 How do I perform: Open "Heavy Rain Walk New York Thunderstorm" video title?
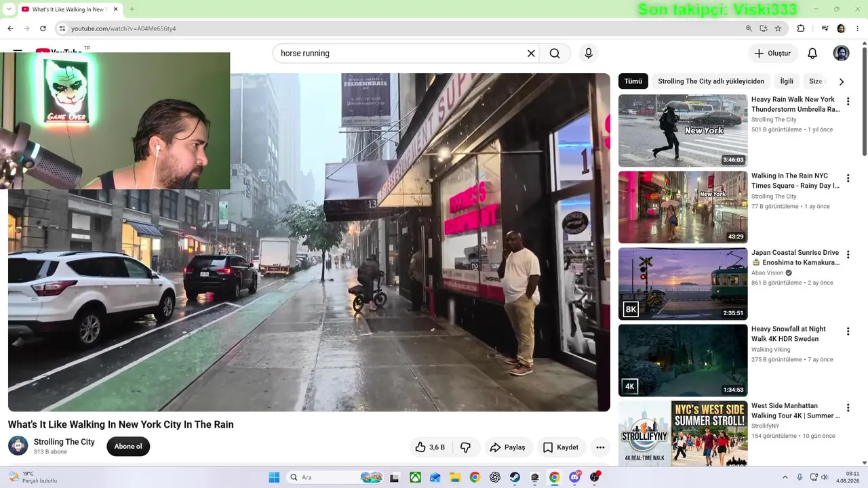(x=795, y=104)
